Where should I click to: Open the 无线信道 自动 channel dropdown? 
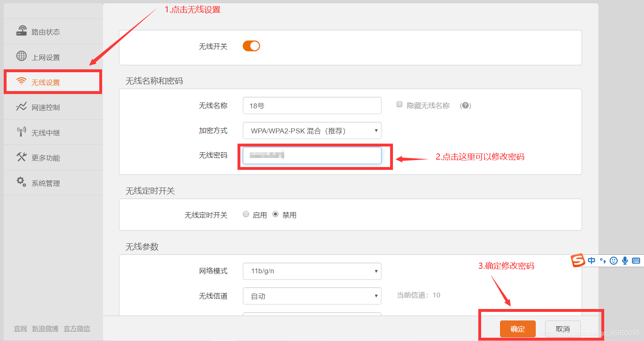[312, 296]
